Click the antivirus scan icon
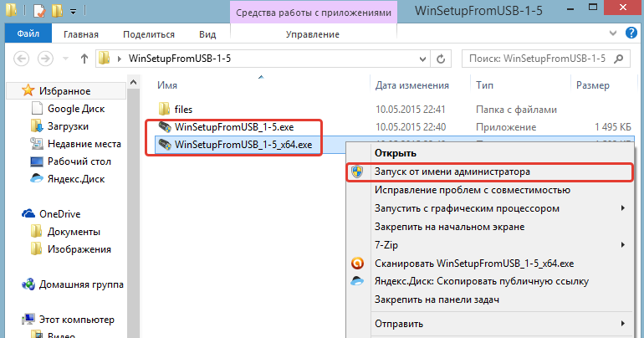Viewport: 644px width, 338px height. 357,263
